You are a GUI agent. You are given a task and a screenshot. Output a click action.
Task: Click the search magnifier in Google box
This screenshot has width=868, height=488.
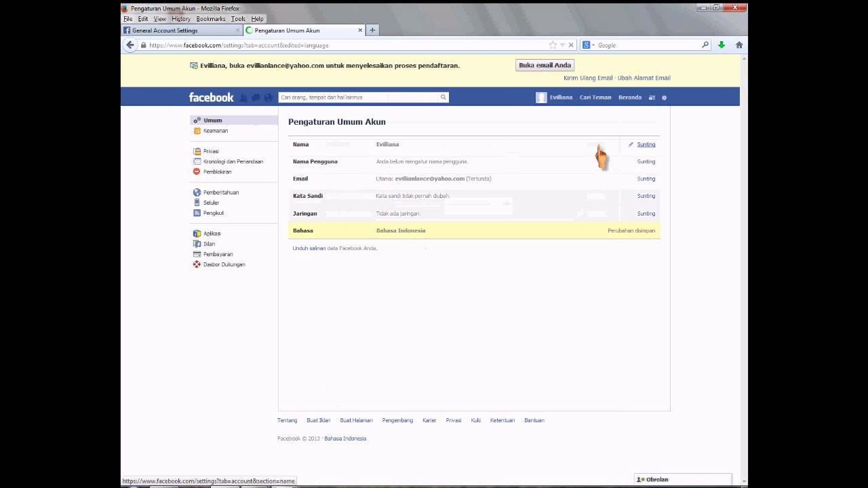click(705, 45)
